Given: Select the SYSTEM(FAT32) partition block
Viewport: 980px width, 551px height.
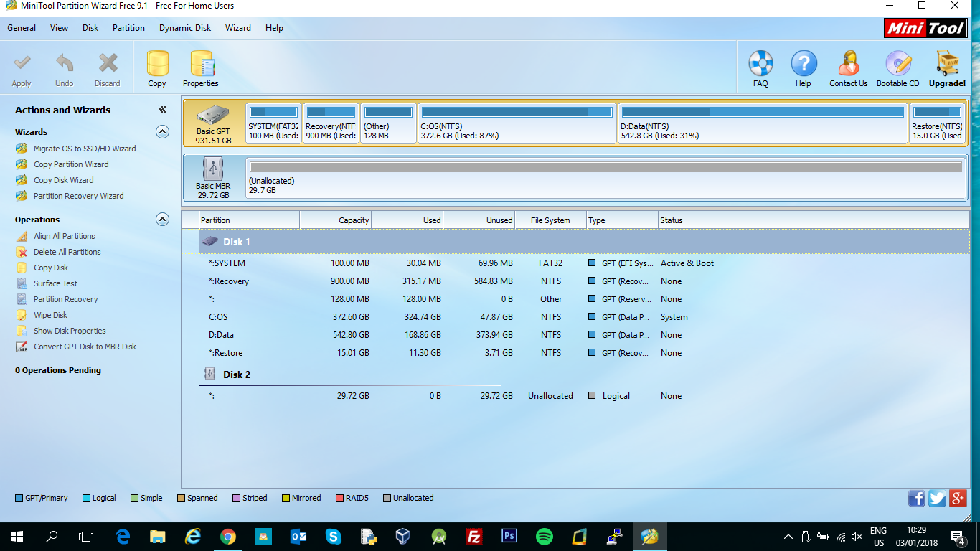Looking at the screenshot, I should coord(273,123).
